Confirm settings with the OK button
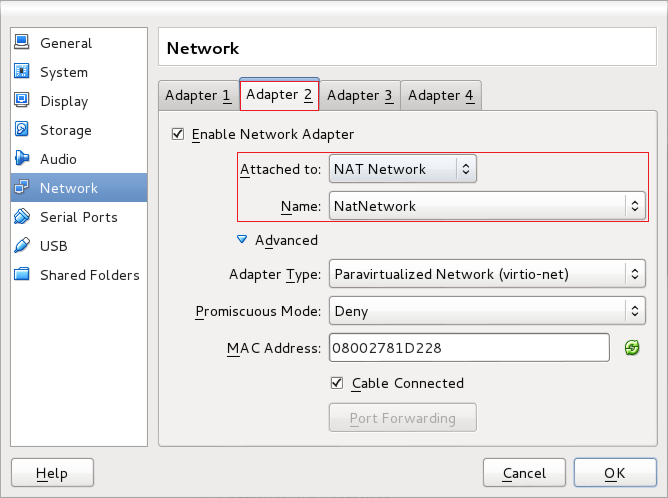The image size is (668, 498). coord(615,472)
